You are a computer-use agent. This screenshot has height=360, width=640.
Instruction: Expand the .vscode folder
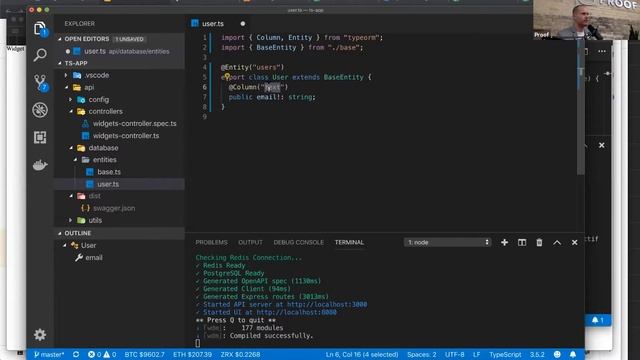click(66, 76)
